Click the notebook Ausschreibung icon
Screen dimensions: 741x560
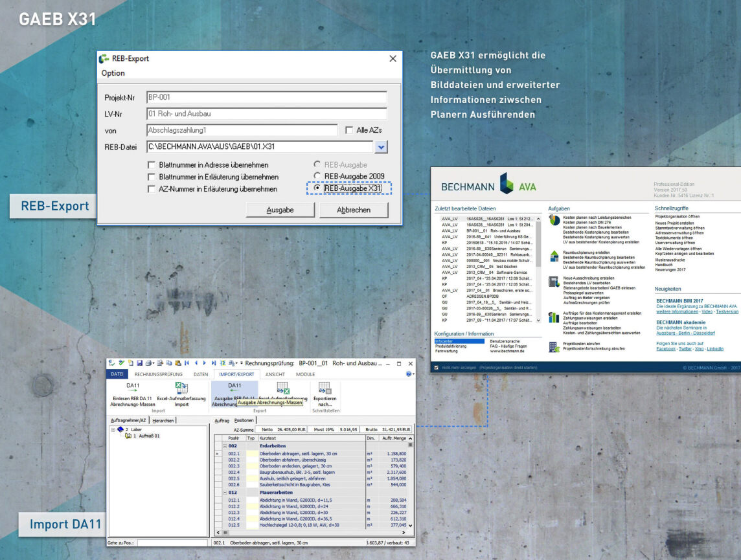click(554, 282)
